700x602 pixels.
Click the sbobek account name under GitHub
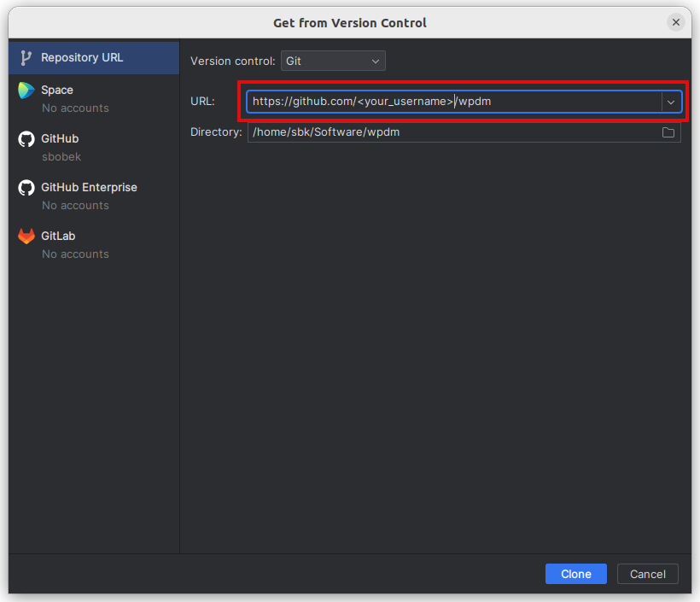[61, 157]
